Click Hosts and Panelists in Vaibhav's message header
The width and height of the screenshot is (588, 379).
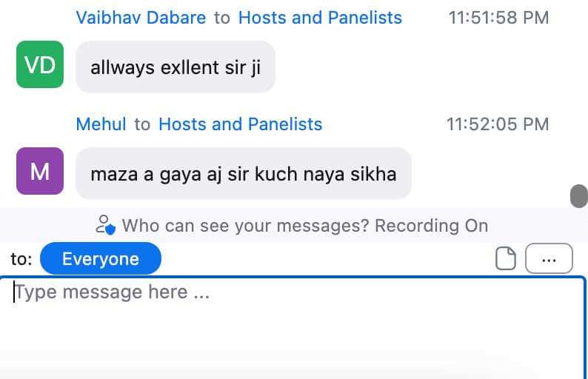320,18
